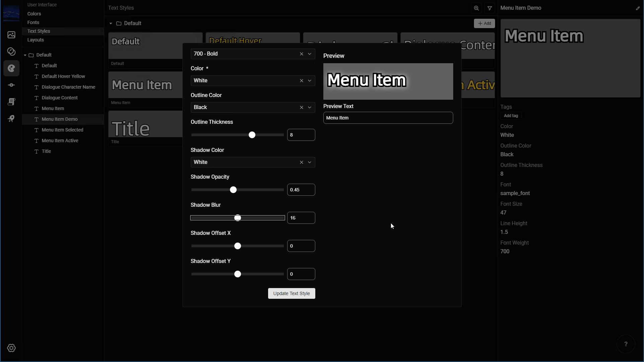Click the Preview Text input field
644x362 pixels.
coord(388,118)
